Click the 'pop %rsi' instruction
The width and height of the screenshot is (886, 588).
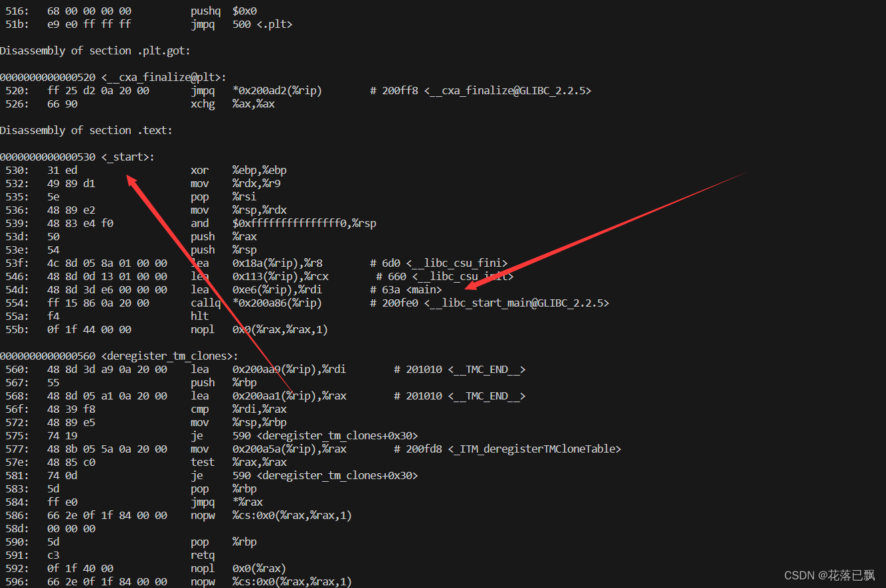pyautogui.click(x=223, y=197)
